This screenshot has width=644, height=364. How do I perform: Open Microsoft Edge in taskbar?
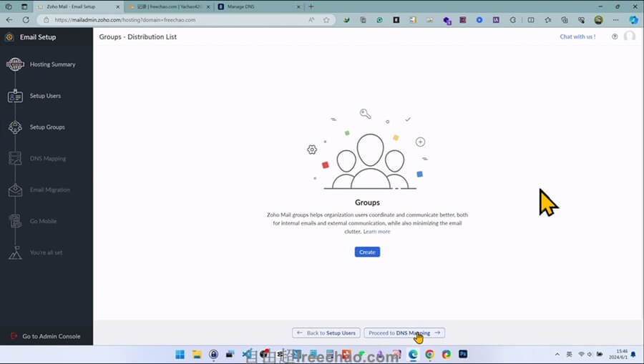pyautogui.click(x=413, y=355)
